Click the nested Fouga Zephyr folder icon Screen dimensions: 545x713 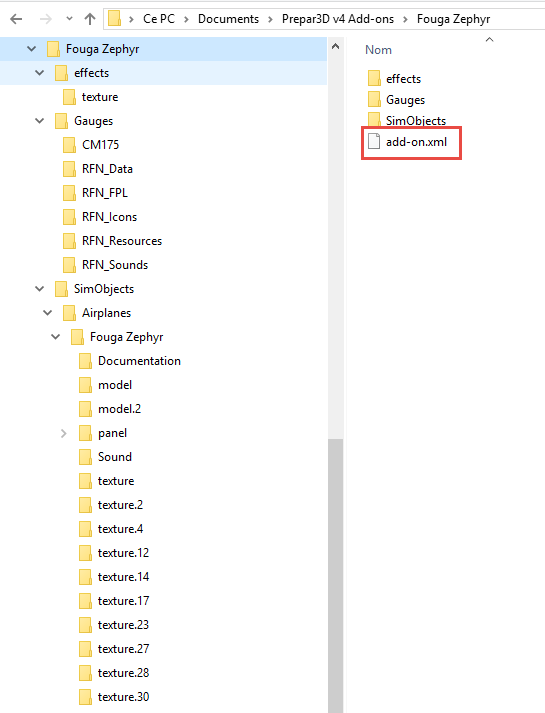point(77,337)
